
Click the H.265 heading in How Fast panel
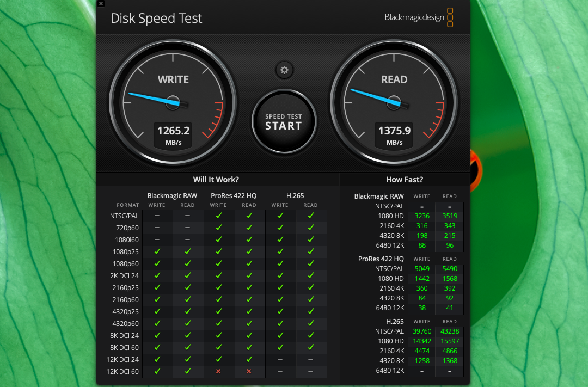pyautogui.click(x=395, y=322)
